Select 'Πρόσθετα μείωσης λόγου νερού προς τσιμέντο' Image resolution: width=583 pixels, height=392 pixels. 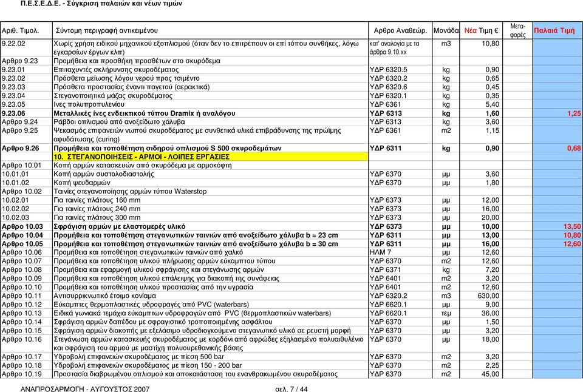126,78
